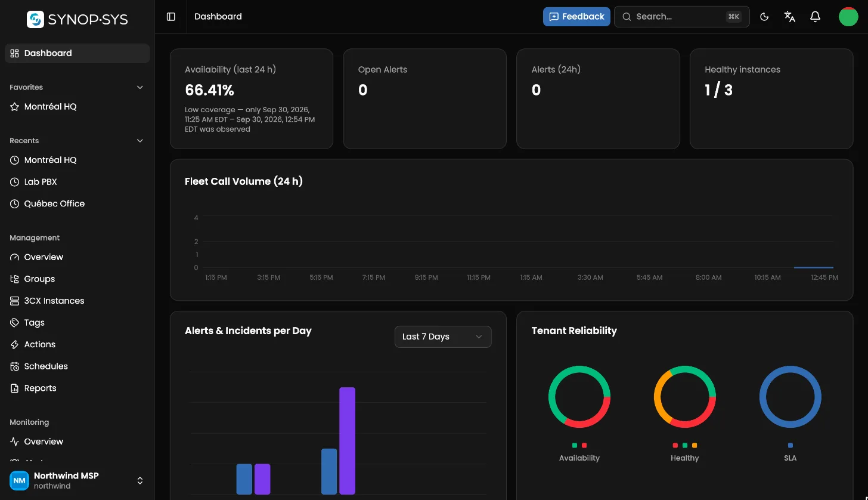Open the Dashboard sidebar item
The height and width of the screenshot is (500, 868).
click(x=77, y=53)
